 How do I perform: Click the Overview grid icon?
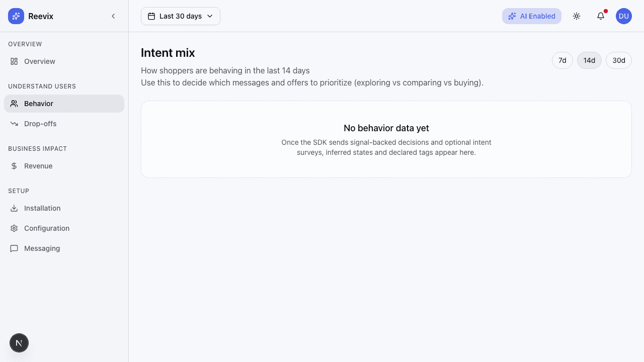point(14,61)
